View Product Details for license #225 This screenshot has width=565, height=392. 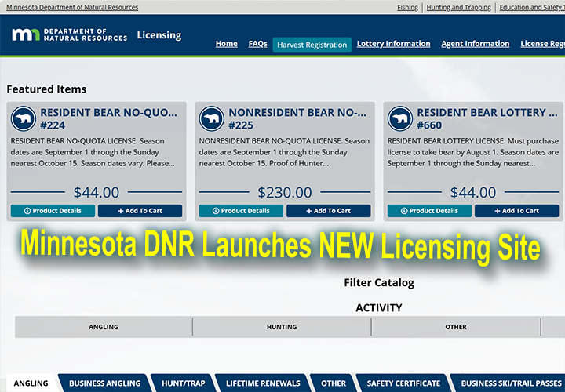241,211
